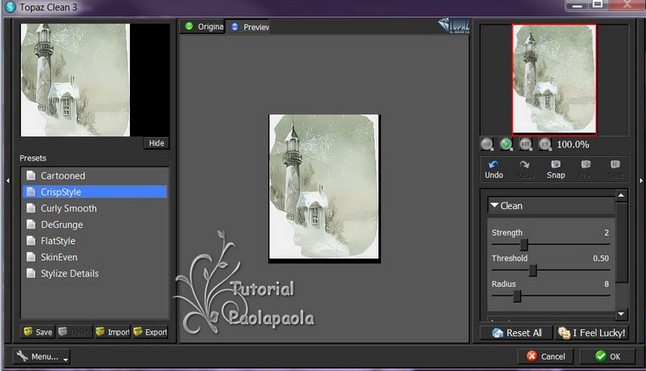Export the selected preset
This screenshot has width=646, height=371.
coord(150,332)
